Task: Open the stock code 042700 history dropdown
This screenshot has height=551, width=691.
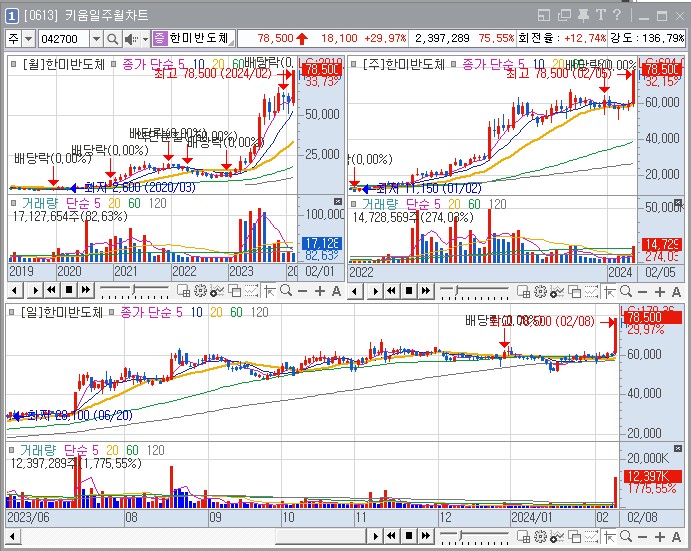Action: point(96,39)
